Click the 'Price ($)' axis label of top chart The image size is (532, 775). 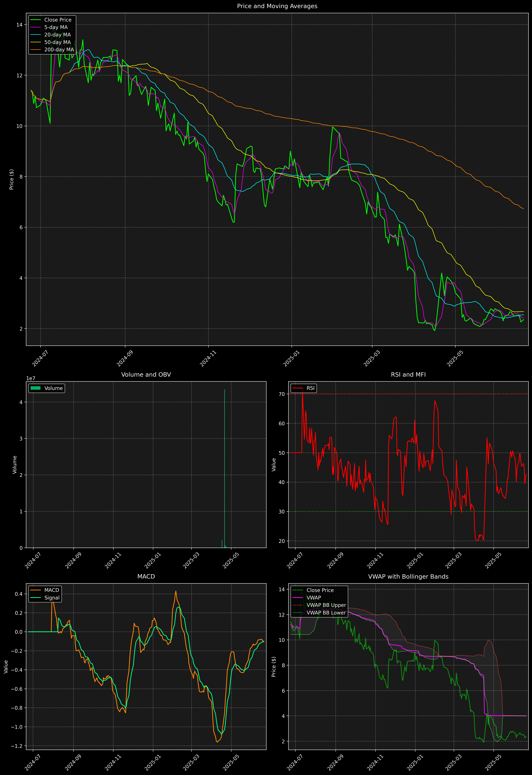tap(12, 179)
